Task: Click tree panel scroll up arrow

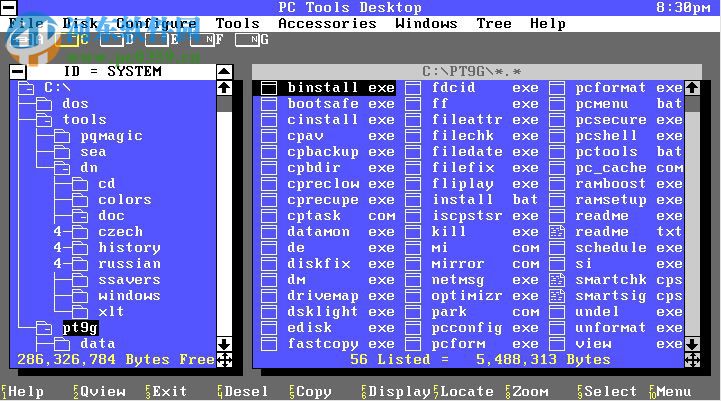Action: pos(224,88)
